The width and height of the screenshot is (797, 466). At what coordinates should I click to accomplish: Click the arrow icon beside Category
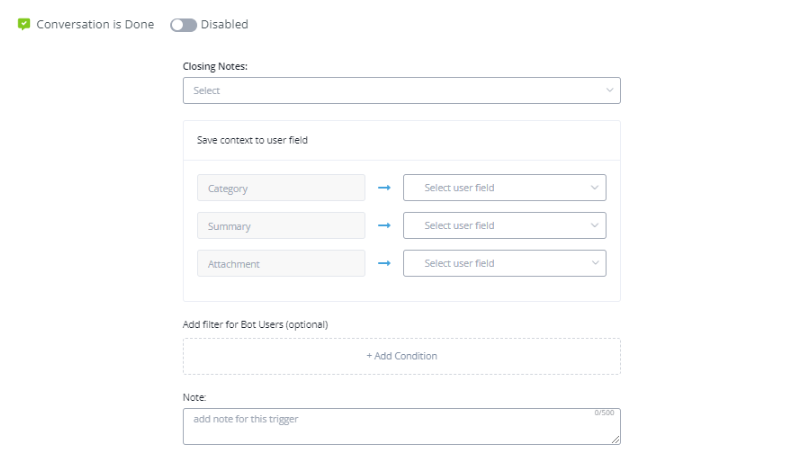click(384, 188)
